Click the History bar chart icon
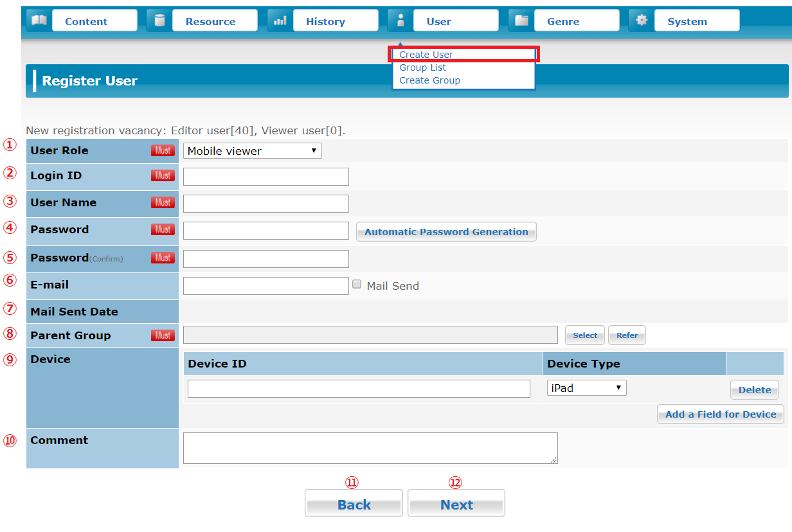The image size is (792, 532). point(279,20)
